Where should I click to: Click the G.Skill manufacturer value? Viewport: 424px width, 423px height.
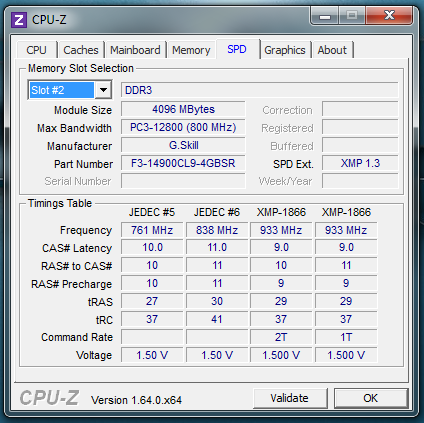tap(183, 145)
